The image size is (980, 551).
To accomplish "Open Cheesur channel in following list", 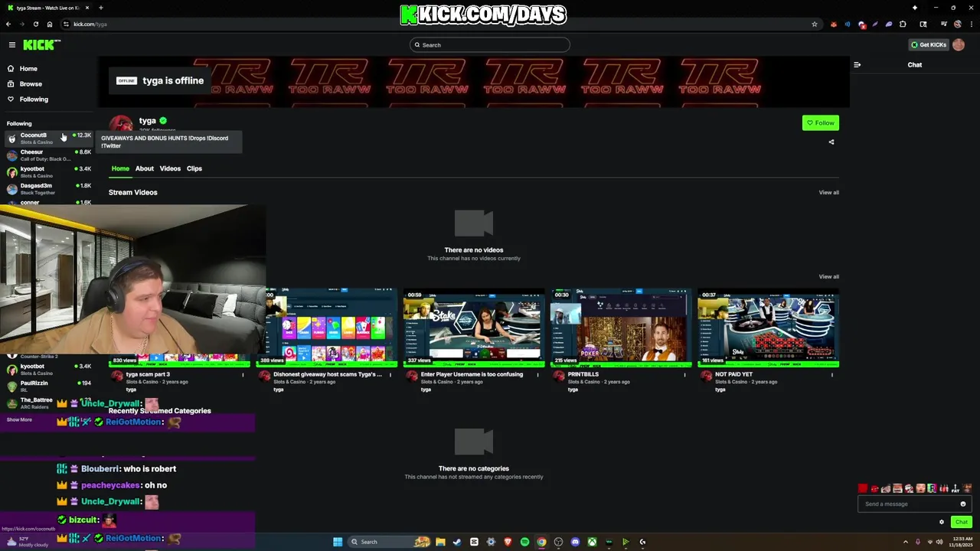I will coord(49,155).
